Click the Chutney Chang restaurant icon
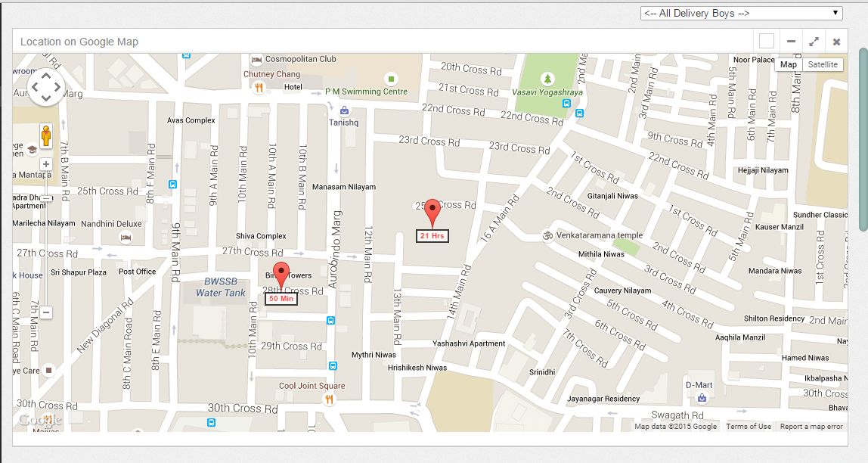Screen dimensions: 868x463 (x=259, y=88)
